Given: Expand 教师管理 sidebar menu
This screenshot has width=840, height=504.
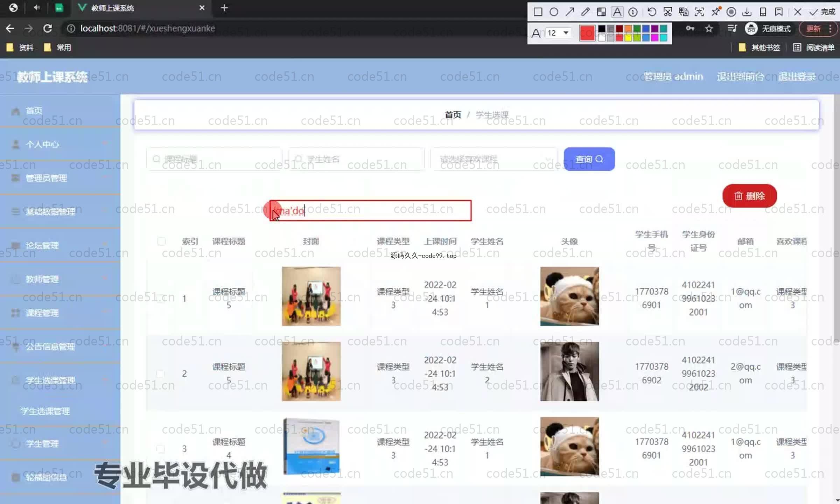Looking at the screenshot, I should (x=60, y=279).
